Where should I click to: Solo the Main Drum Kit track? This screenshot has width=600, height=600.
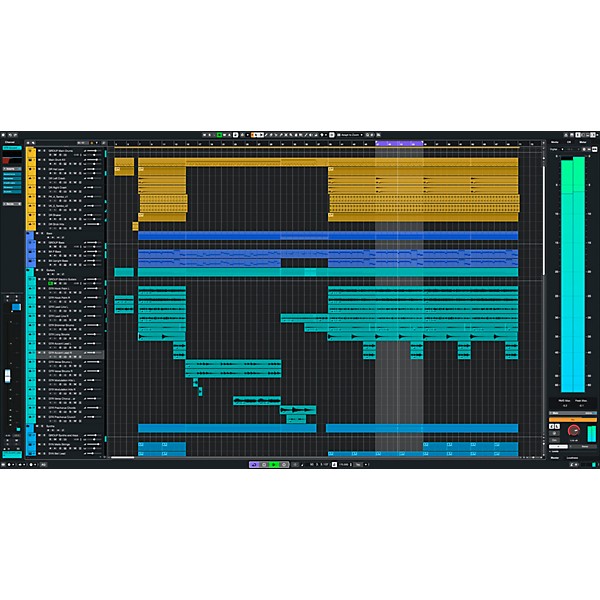click(x=44, y=160)
